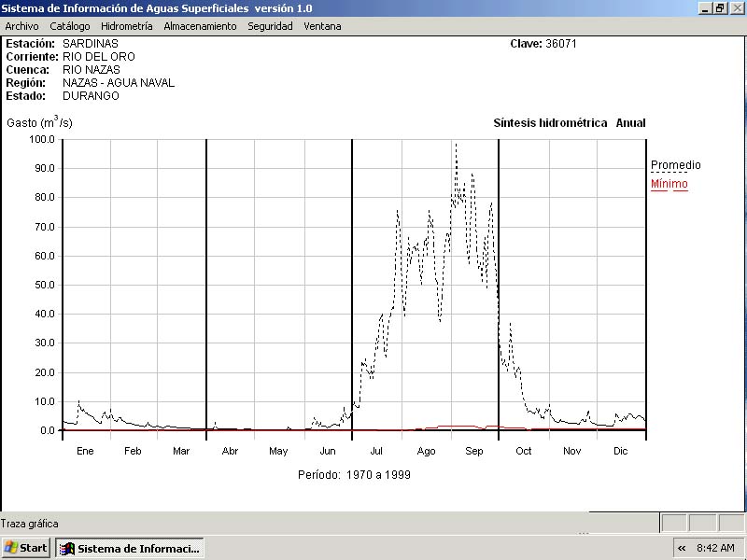This screenshot has height=560, width=747.
Task: Click the Síntesis hidrométrica Anual chart title
Action: pyautogui.click(x=569, y=123)
